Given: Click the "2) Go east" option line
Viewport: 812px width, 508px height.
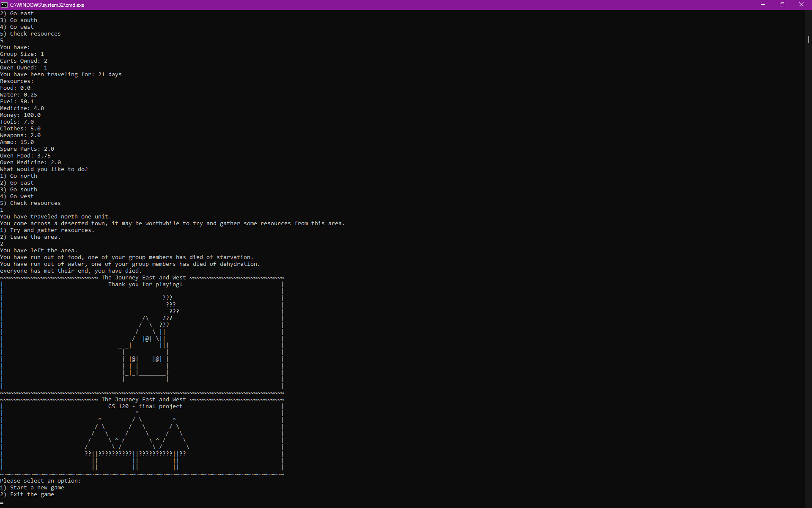Looking at the screenshot, I should [x=16, y=182].
